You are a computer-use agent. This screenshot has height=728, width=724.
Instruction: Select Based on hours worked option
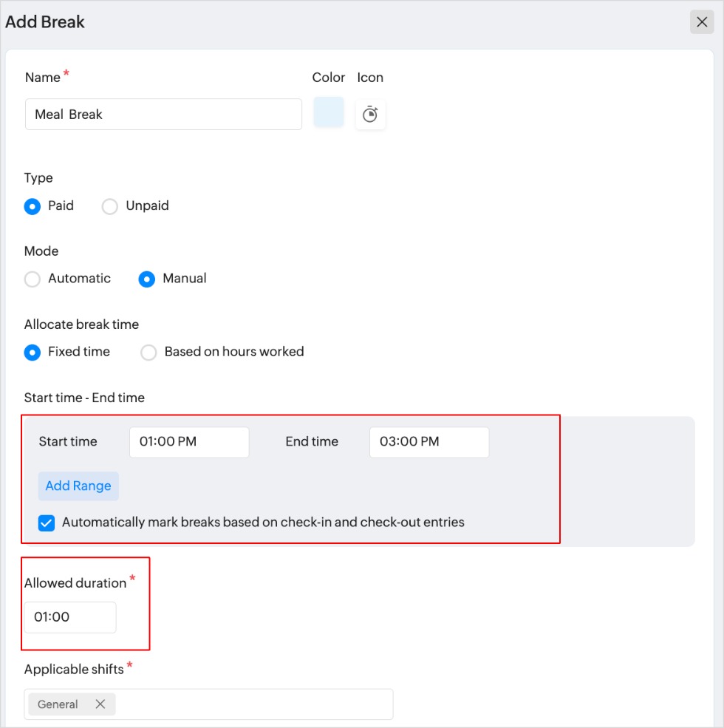[x=149, y=353]
